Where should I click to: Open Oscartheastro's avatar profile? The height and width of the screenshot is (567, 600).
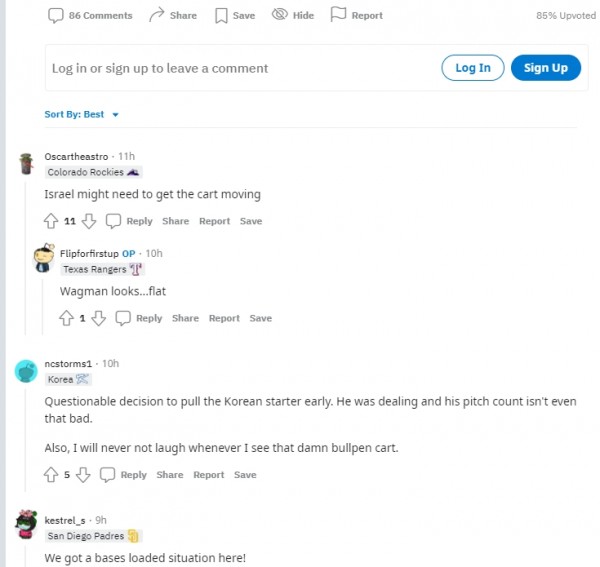[26, 164]
